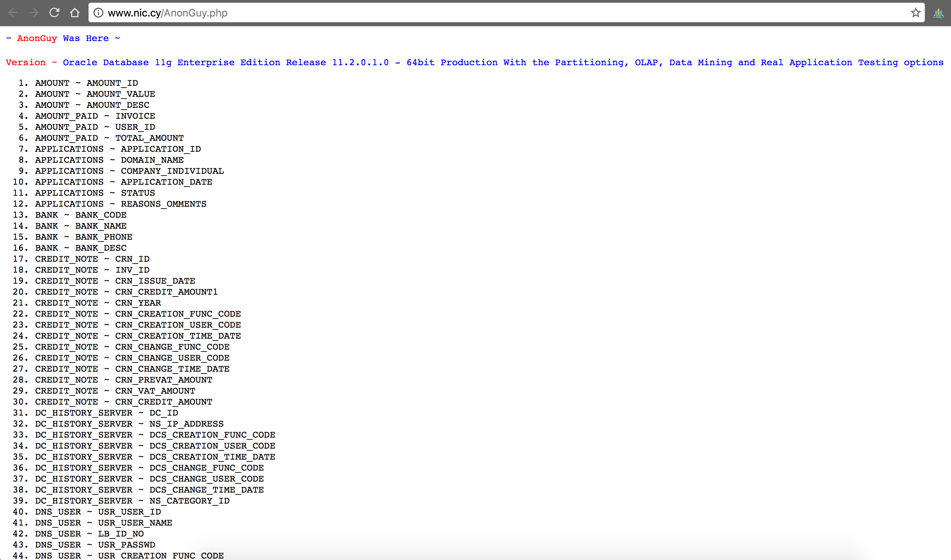
Task: Click the 'CREDIT_NOTE ~ CRN_YEAR' row
Action: (x=98, y=303)
